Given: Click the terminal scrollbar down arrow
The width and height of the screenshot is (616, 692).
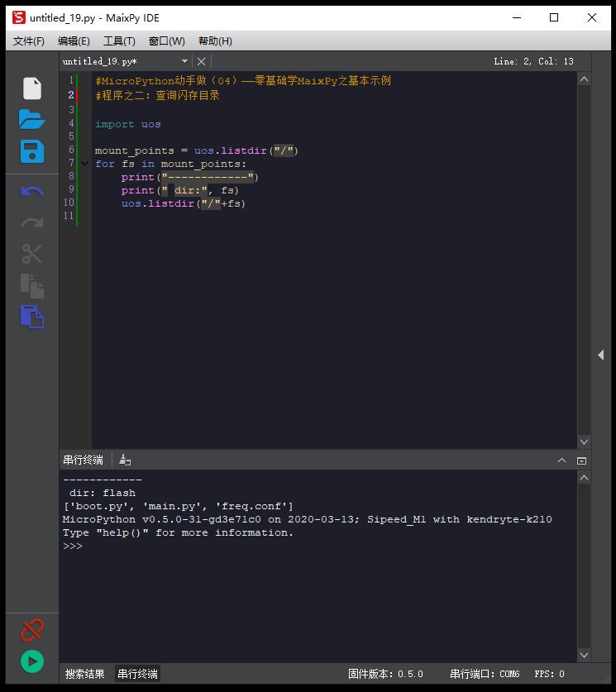Looking at the screenshot, I should 584,655.
